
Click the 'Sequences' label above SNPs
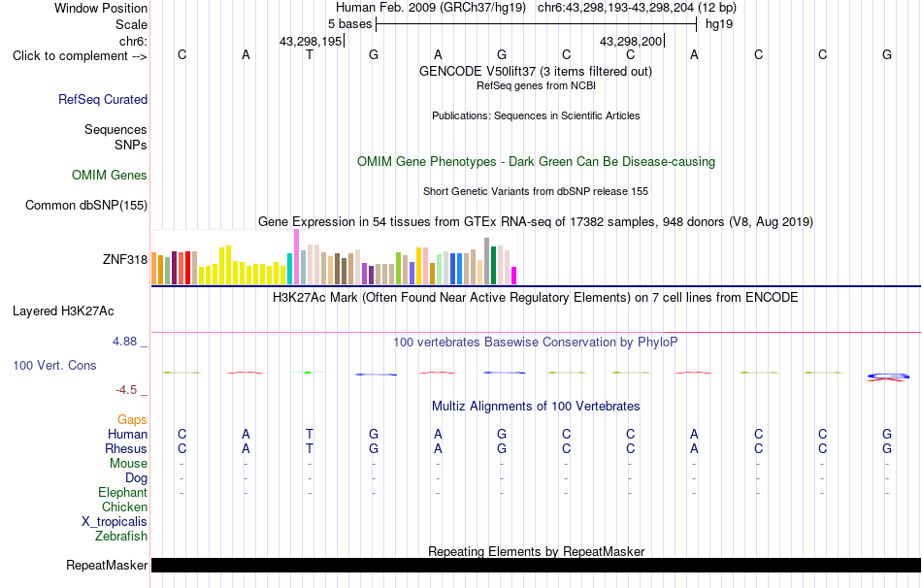point(115,129)
